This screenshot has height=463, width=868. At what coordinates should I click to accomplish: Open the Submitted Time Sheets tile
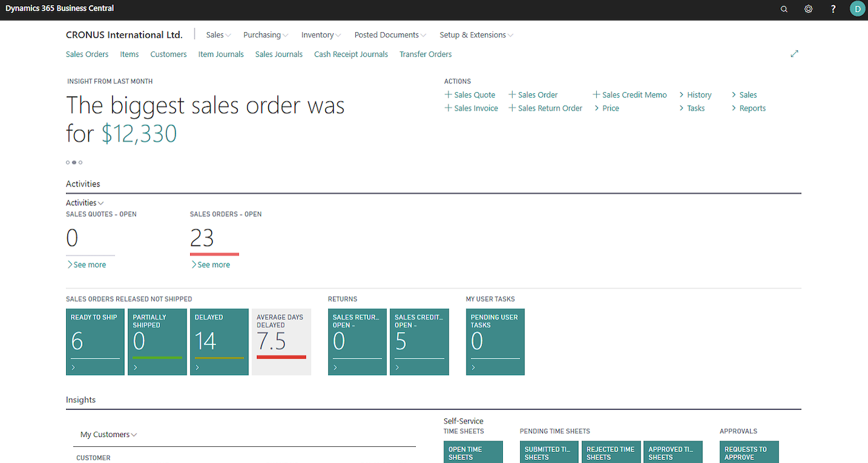point(549,452)
